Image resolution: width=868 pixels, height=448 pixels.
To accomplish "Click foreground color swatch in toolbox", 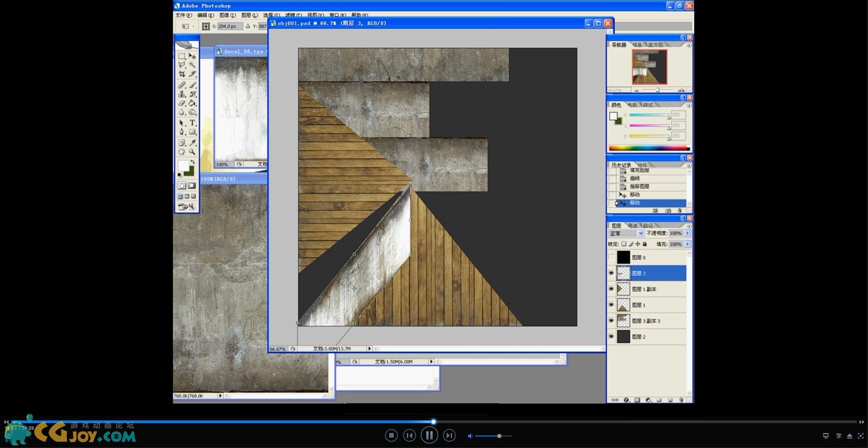I will coord(183,165).
